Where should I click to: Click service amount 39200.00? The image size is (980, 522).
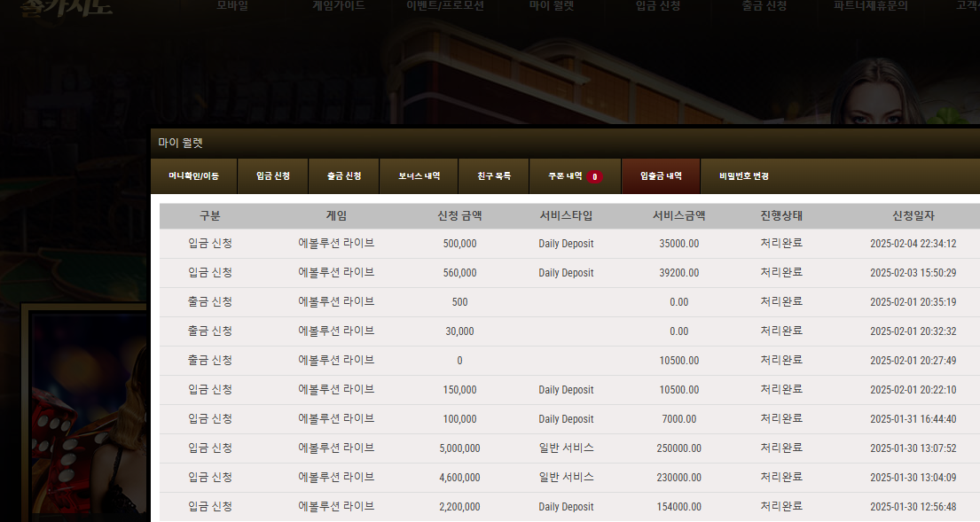[678, 273]
